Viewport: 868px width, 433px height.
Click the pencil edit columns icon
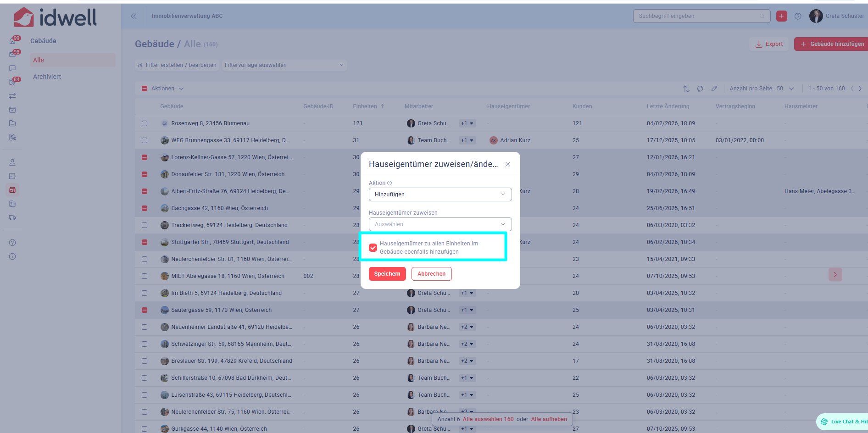pyautogui.click(x=714, y=89)
